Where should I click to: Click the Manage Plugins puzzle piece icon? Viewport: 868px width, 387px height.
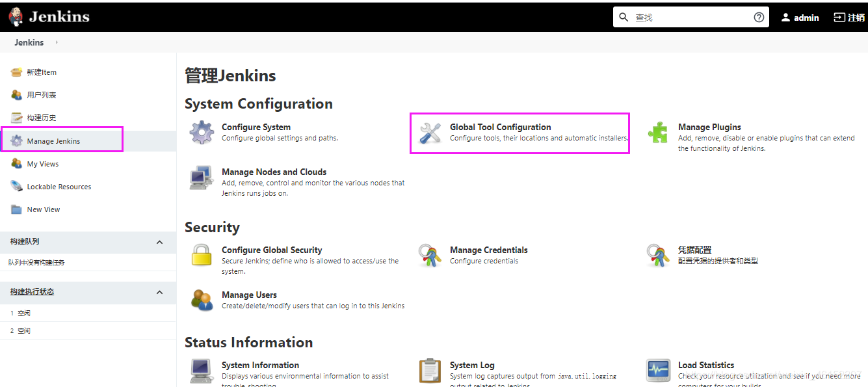[658, 133]
